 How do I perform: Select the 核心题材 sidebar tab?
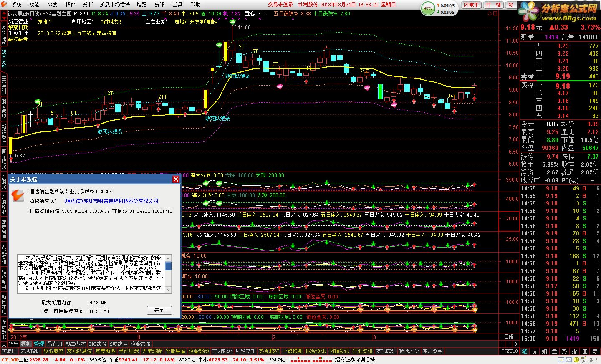(x=4, y=280)
